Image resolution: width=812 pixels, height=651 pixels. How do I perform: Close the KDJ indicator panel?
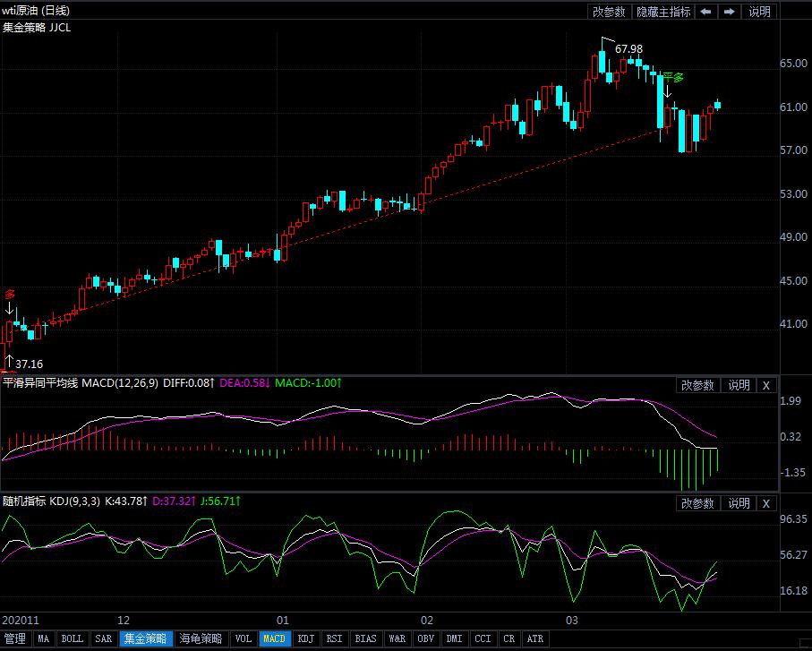click(765, 503)
